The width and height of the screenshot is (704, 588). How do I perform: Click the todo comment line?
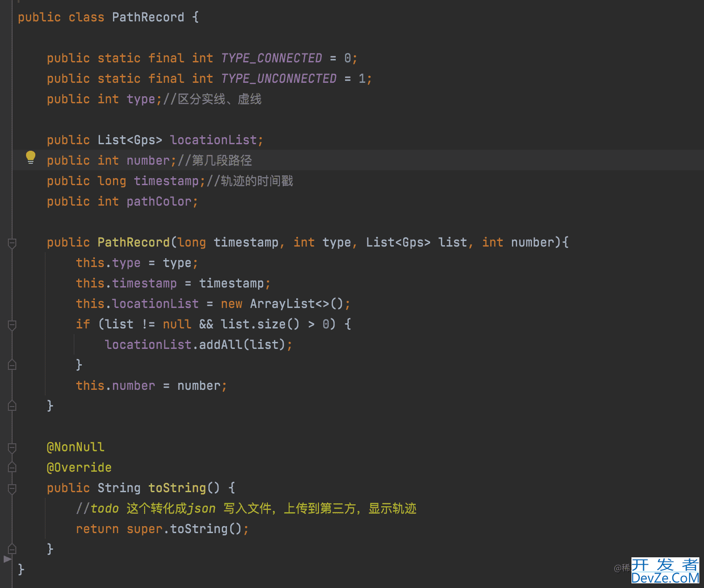point(246,508)
